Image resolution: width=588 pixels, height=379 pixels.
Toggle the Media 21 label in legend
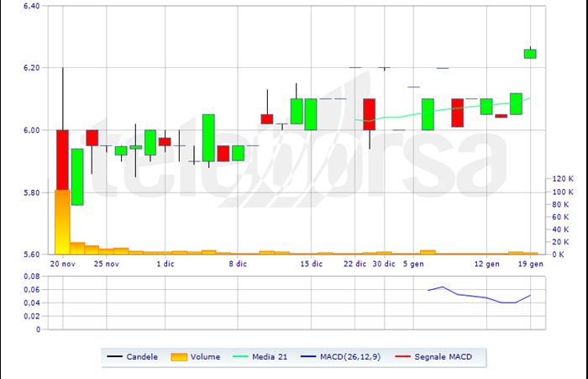272,357
